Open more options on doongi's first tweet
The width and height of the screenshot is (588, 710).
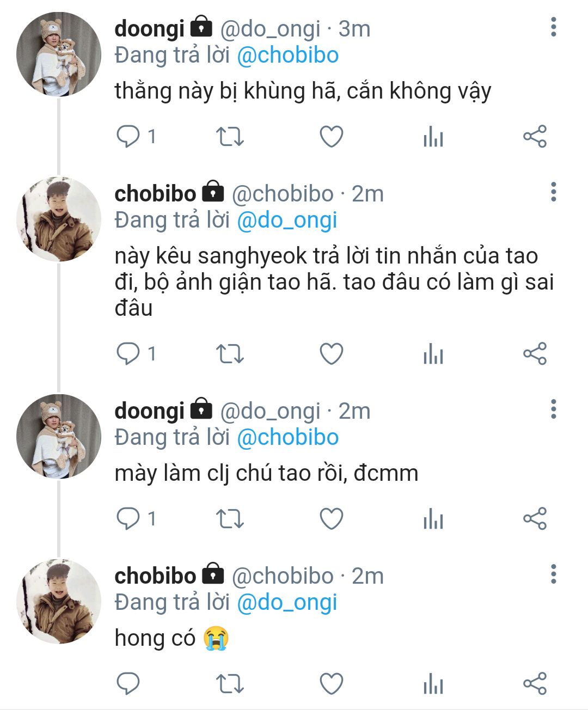click(553, 27)
